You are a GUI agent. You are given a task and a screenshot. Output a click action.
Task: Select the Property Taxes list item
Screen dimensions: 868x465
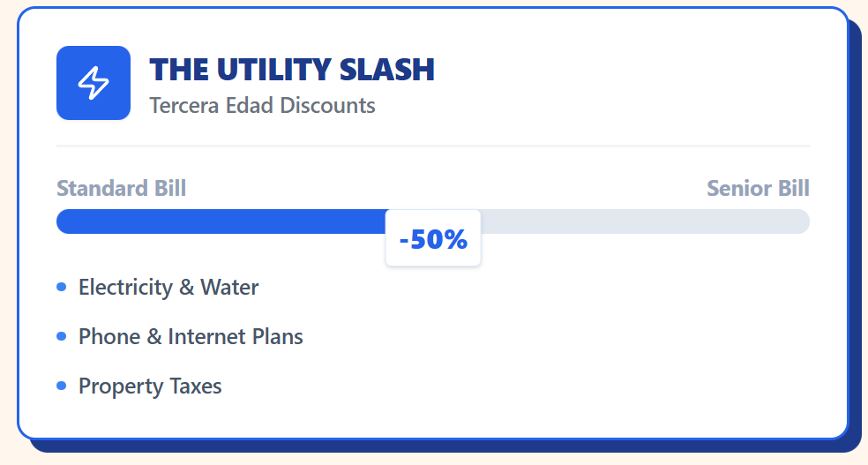150,386
